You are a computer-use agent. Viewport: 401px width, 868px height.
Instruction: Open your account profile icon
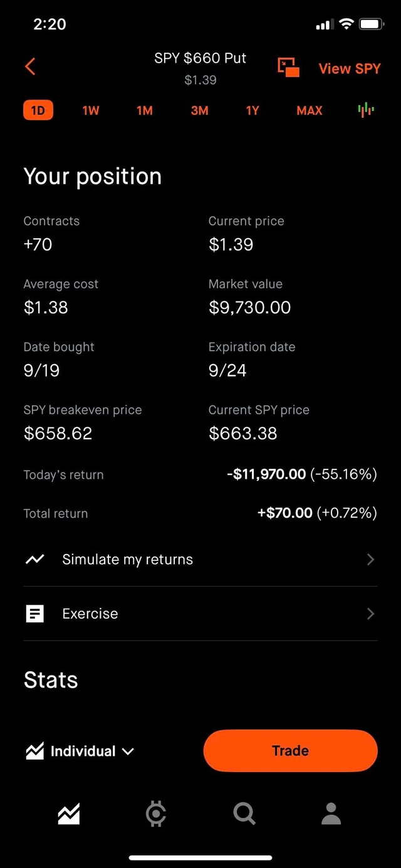coord(331,813)
